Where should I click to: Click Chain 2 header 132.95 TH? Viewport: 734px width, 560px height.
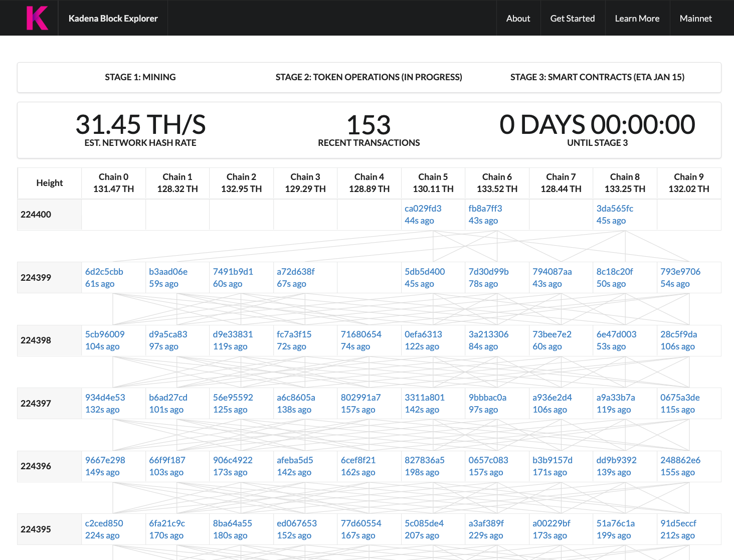[242, 183]
